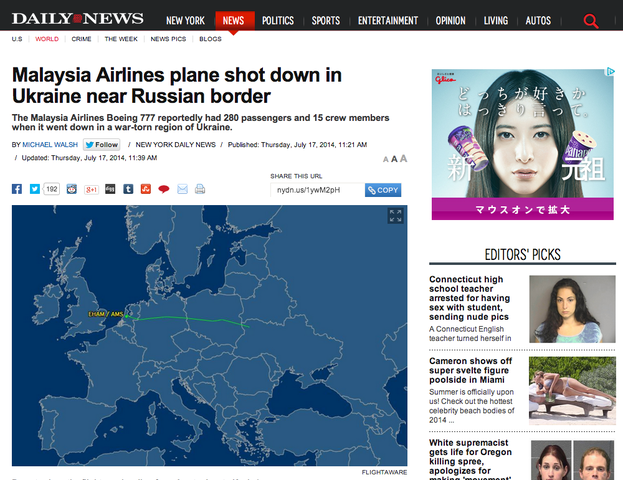
Task: Select largest font size A
Action: point(403,159)
